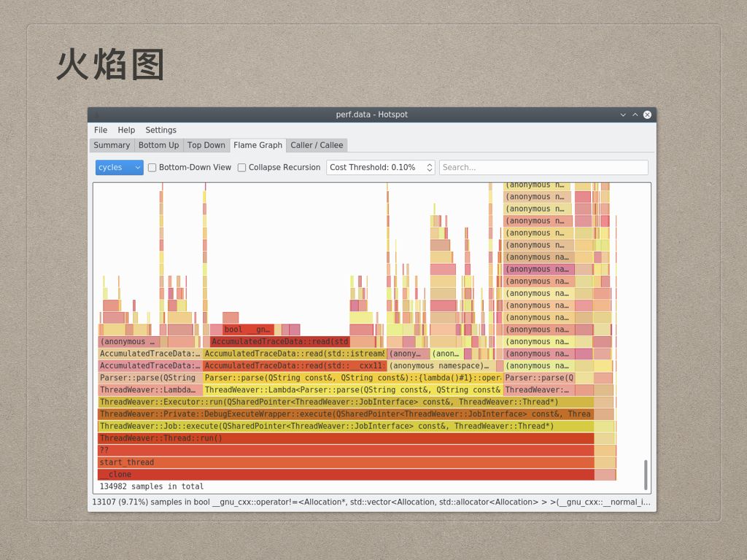Enable the Collapse Recursion checkbox
747x560 pixels.
(x=241, y=168)
